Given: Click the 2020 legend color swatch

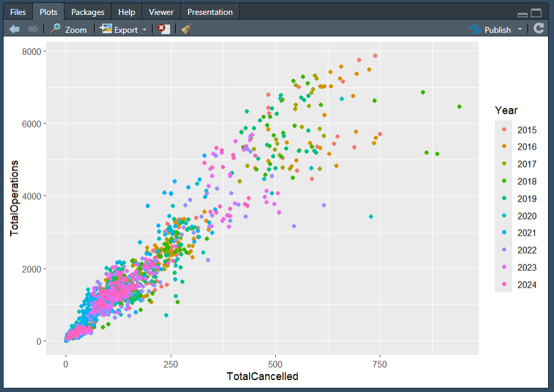Looking at the screenshot, I should [x=504, y=216].
